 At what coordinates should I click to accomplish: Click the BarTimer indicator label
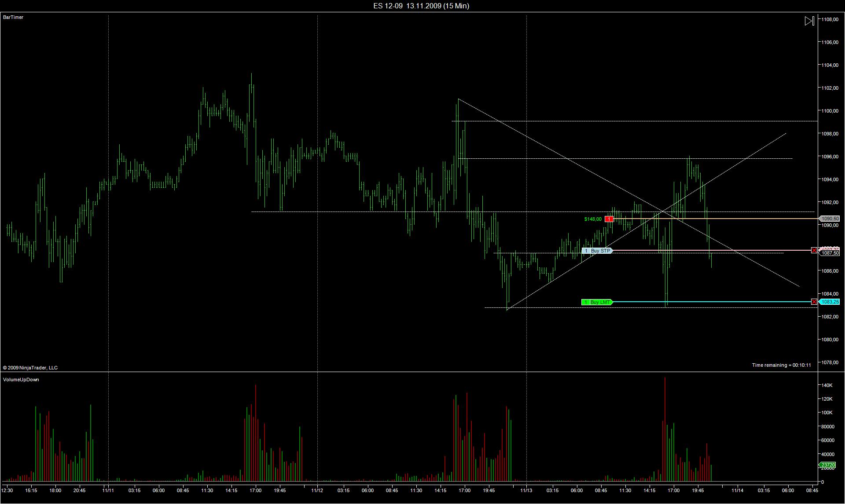coord(13,17)
